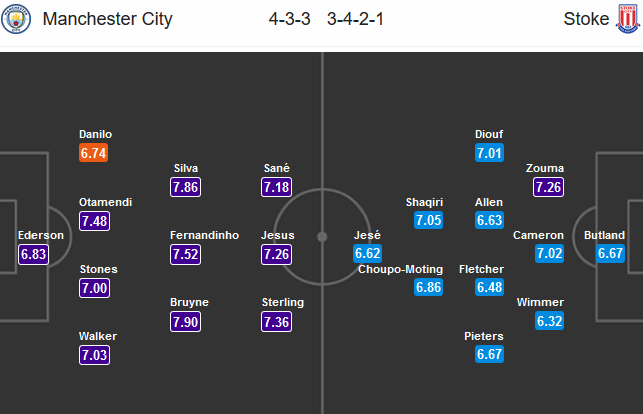
Task: Click Zouma's purple 7.26 rating badge
Action: click(548, 187)
